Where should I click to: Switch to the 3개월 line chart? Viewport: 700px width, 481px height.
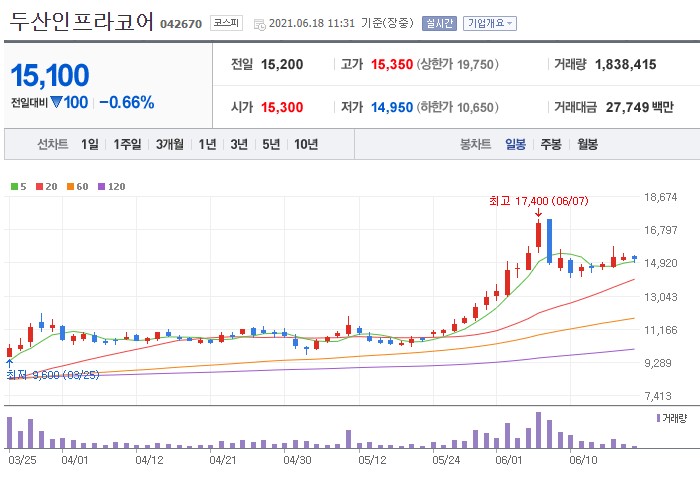click(x=170, y=144)
